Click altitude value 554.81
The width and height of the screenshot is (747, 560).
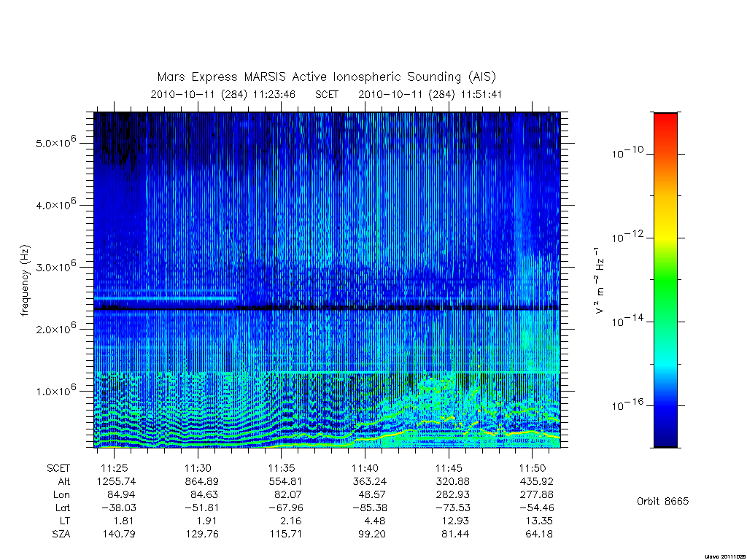point(285,481)
